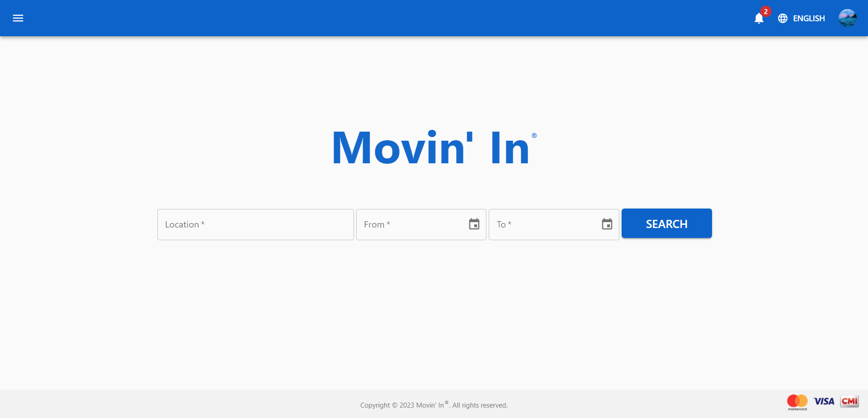Viewport: 868px width, 418px height.
Task: Open the From date calendar picker
Action: click(x=474, y=224)
